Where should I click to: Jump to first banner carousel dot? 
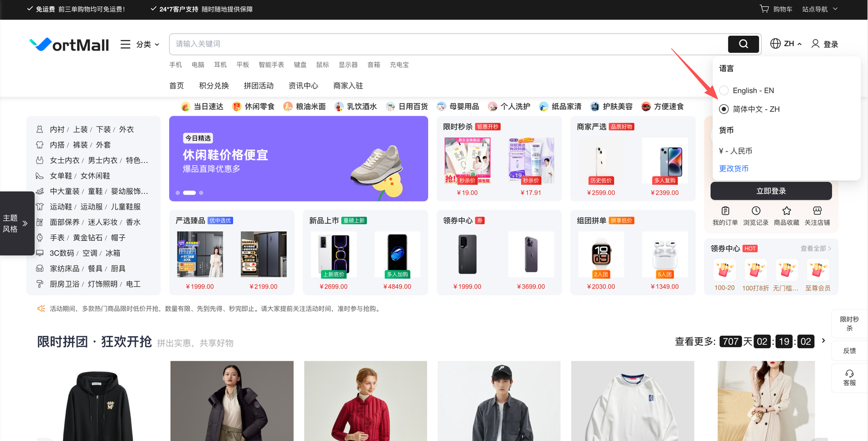click(x=178, y=193)
